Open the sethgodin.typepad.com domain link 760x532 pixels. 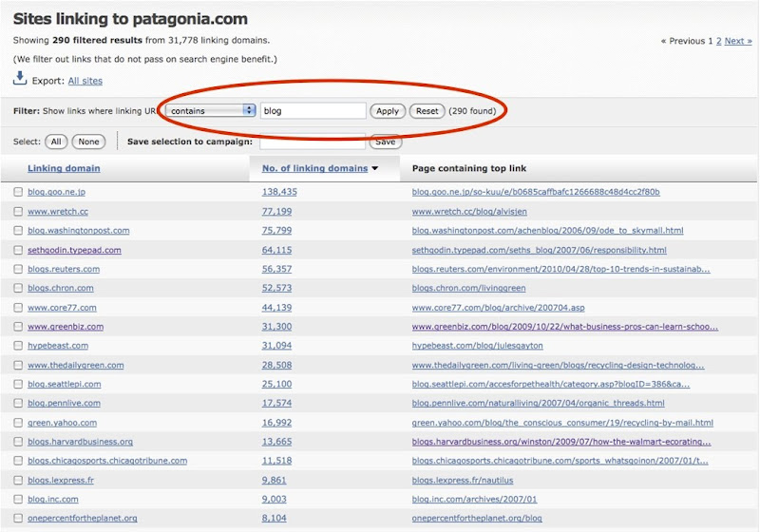click(x=74, y=250)
